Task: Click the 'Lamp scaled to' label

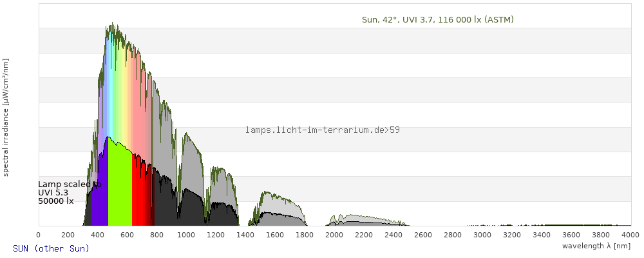Action: click(70, 184)
